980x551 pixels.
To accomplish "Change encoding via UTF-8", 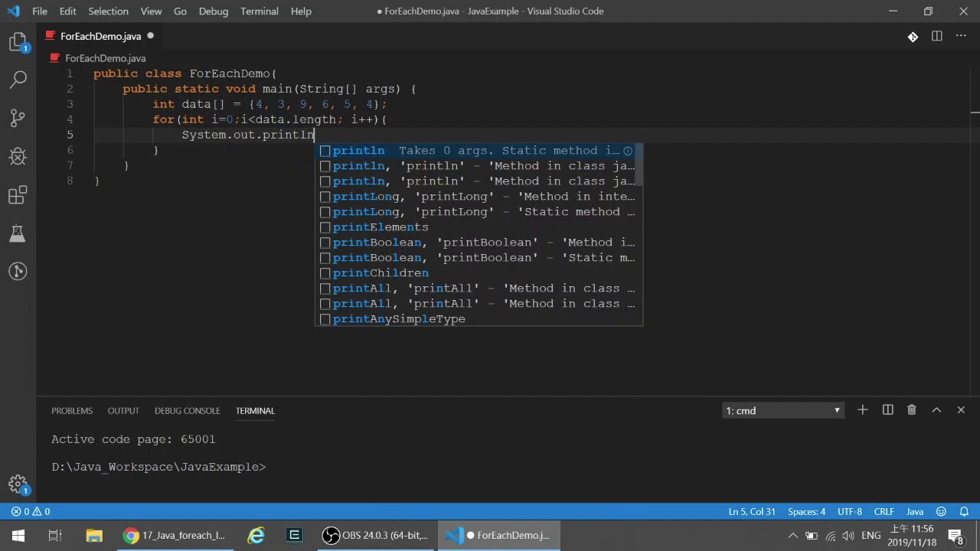I will click(x=849, y=511).
